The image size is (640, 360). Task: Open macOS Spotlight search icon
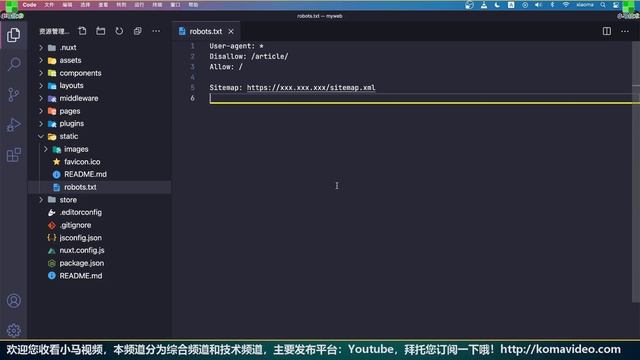603,5
